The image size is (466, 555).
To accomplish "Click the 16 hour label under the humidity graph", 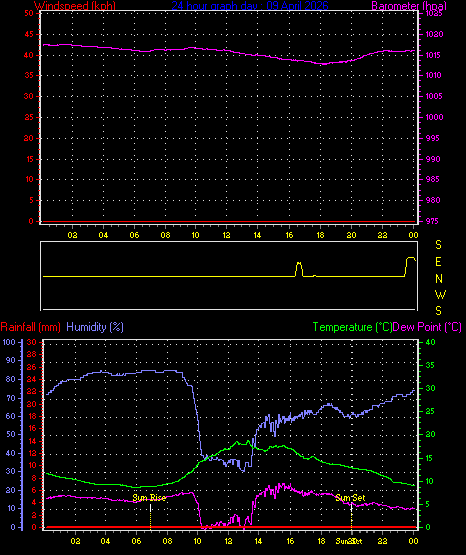I will click(x=290, y=541).
